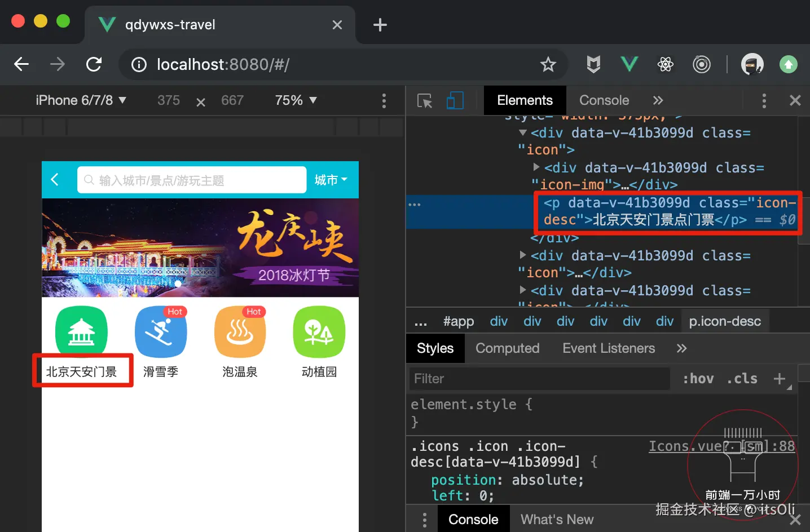810x532 pixels.
Task: Open the Styles tab
Action: tap(435, 348)
